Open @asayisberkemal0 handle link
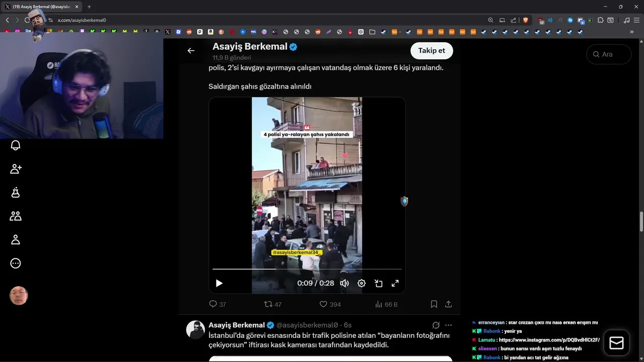 click(307, 325)
